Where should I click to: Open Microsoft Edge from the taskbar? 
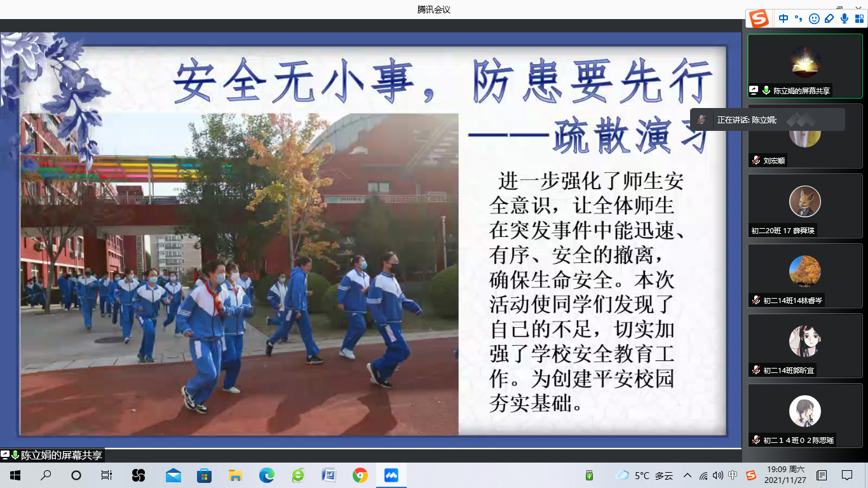(266, 475)
